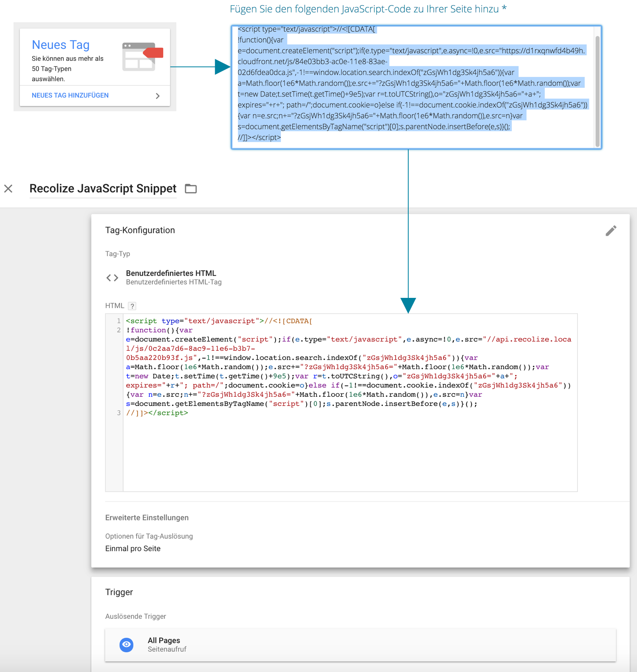The image size is (637, 672).
Task: Click the Trigger section heading
Action: 119,592
